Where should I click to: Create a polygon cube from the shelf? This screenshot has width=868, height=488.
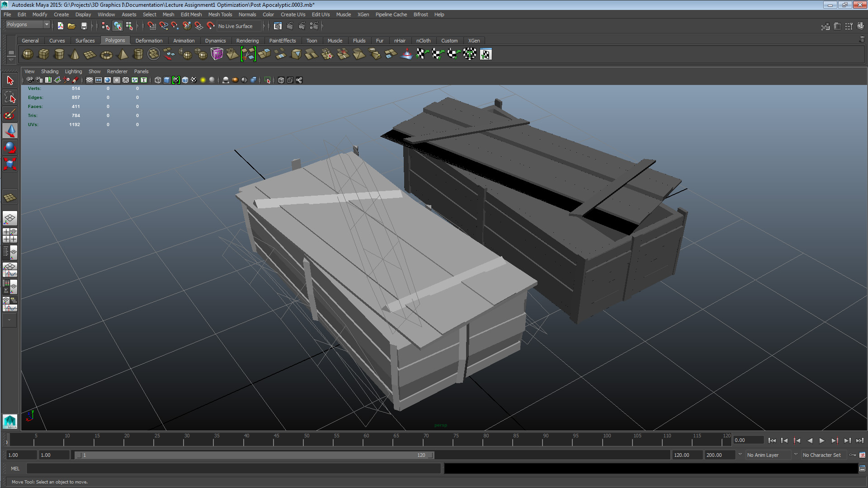coord(43,55)
